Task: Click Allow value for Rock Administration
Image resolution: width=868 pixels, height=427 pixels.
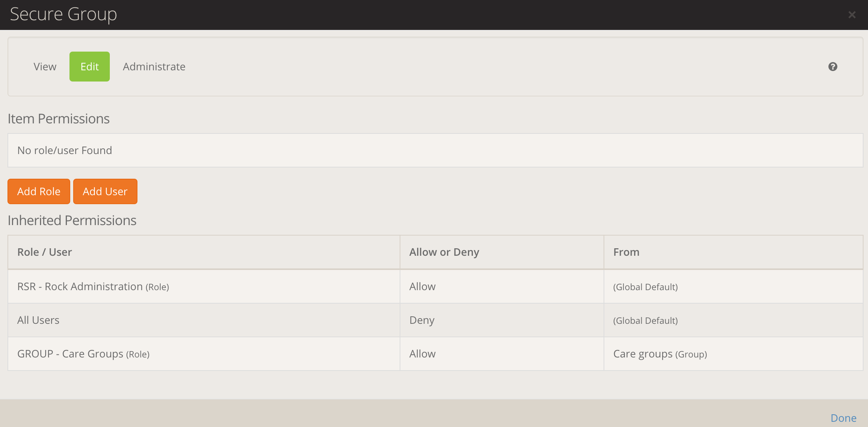Action: coord(422,286)
